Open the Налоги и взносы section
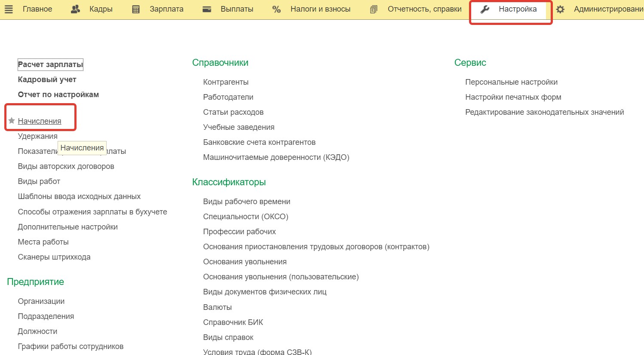The height and width of the screenshot is (355, 644). [x=320, y=9]
